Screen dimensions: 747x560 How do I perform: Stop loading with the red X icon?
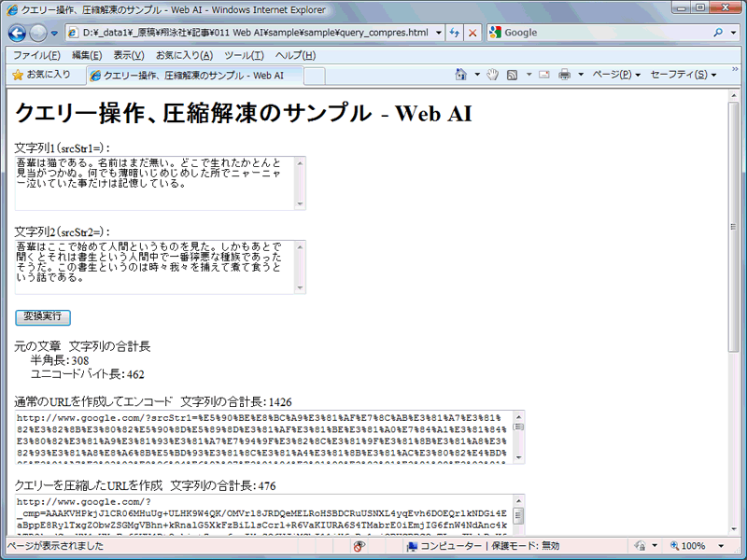(x=472, y=33)
